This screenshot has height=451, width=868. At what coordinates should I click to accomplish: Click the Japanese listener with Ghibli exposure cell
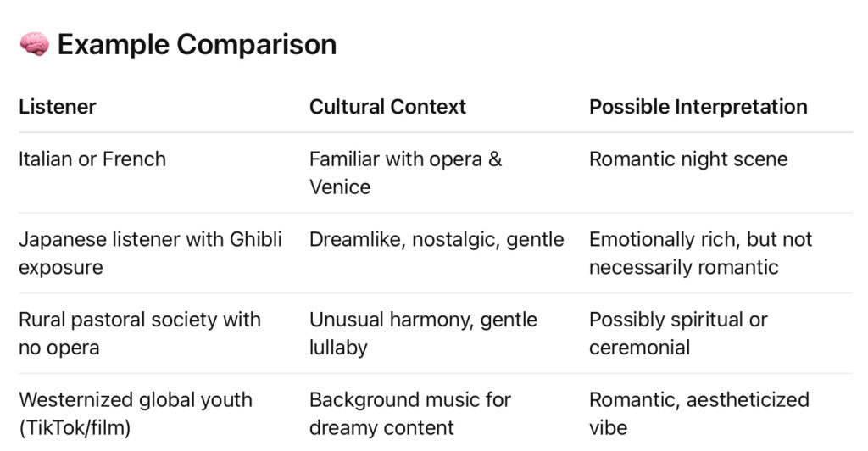pyautogui.click(x=151, y=253)
